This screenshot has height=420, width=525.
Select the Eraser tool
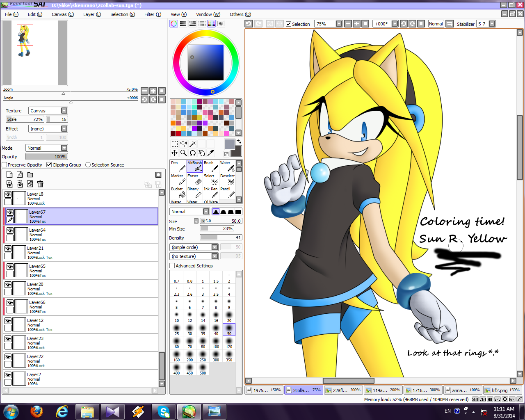[194, 179]
